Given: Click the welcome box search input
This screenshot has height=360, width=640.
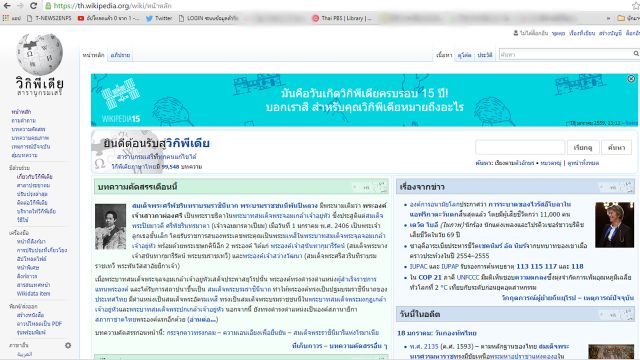Looking at the screenshot, I should [x=520, y=147].
